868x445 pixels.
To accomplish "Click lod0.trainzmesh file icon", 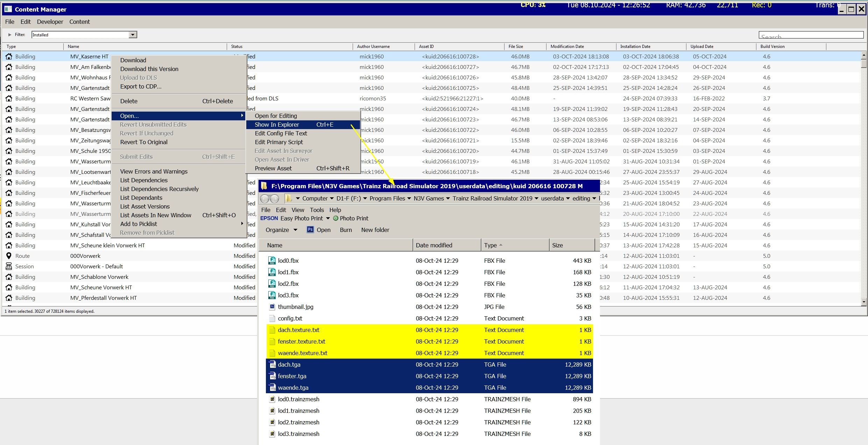I will click(272, 399).
